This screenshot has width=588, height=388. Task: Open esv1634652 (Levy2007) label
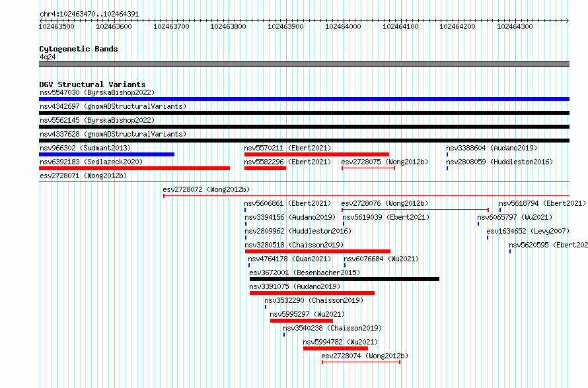(x=528, y=231)
